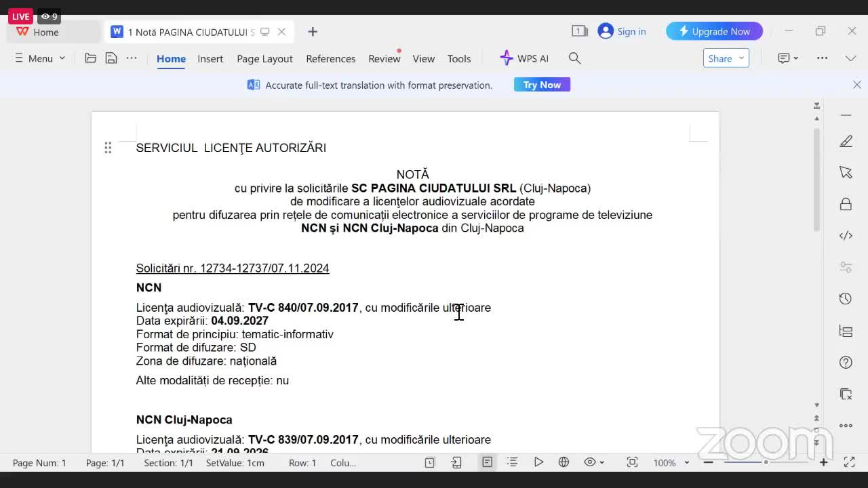Viewport: 868px width, 488px height.
Task: Click the lock restrict-editing sidebar icon
Action: 846,204
